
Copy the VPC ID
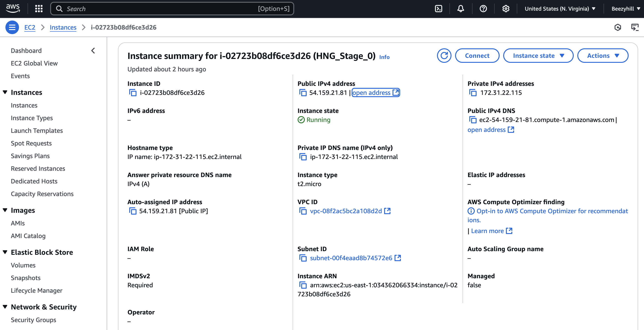(303, 211)
